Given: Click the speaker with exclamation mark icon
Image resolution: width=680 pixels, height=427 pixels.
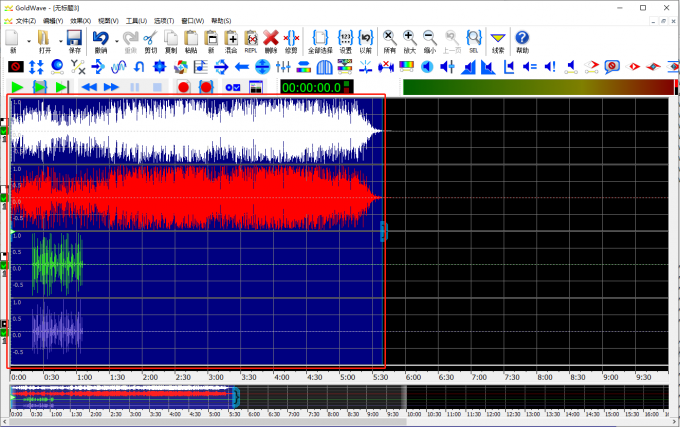Looking at the screenshot, I should pos(550,67).
